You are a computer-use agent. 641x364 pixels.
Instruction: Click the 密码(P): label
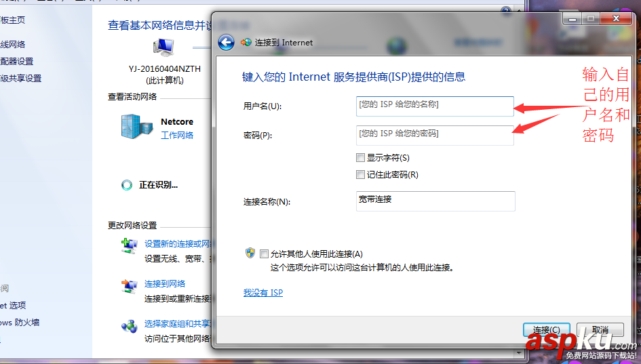(x=258, y=135)
